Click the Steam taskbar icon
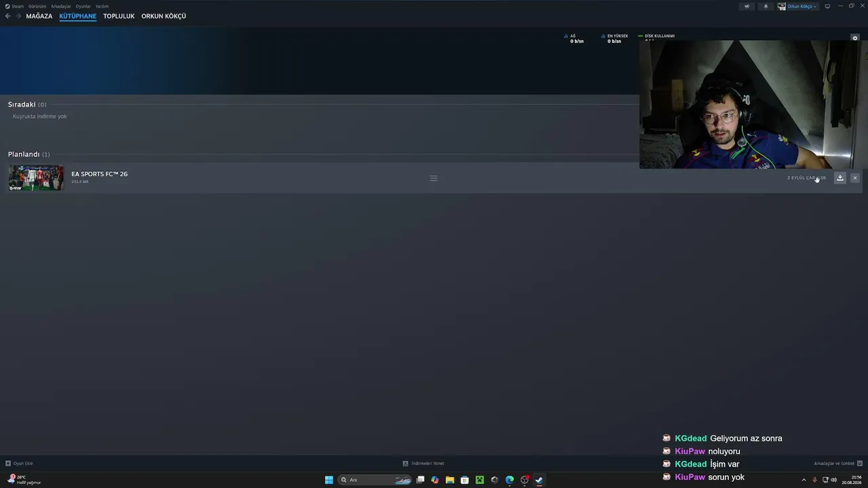This screenshot has width=868, height=488. click(539, 480)
